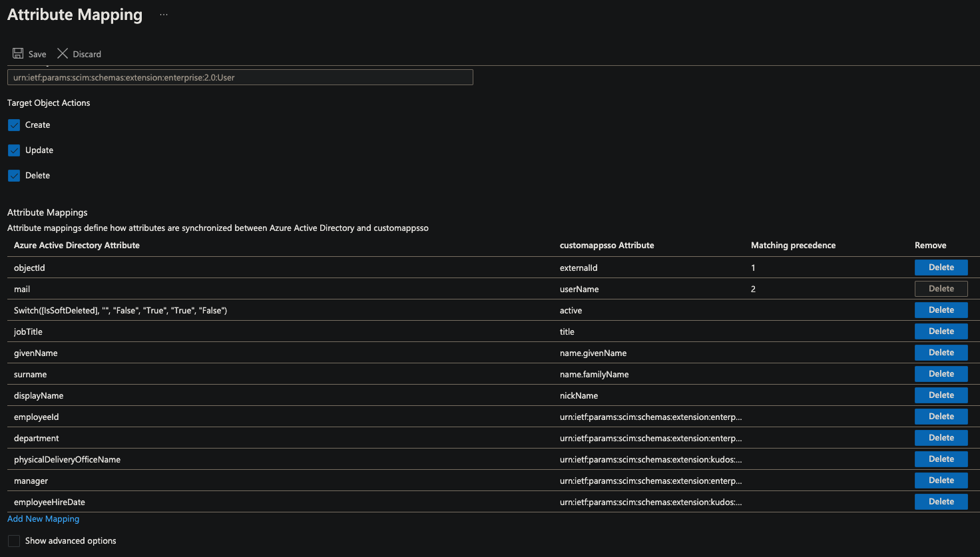Click the schema URN input field

(x=240, y=77)
